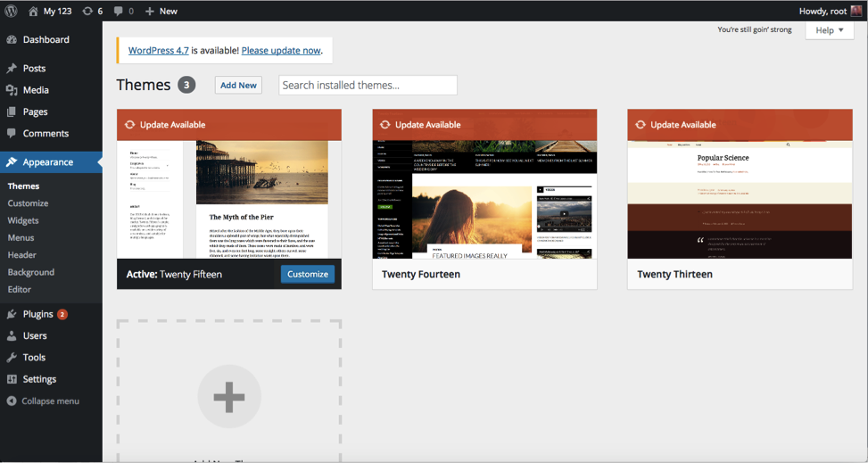Screen dimensions: 868x463
Task: Click the Collapse menu arrow icon
Action: (12, 401)
